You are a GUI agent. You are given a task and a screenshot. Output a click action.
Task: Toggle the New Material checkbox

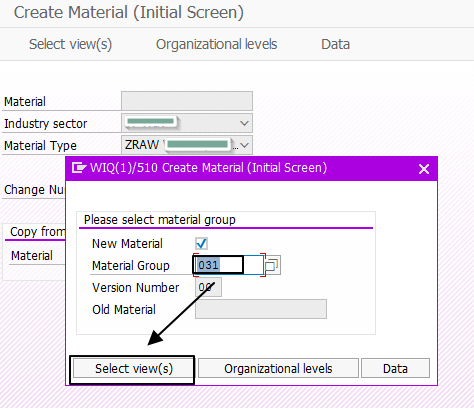(x=201, y=243)
